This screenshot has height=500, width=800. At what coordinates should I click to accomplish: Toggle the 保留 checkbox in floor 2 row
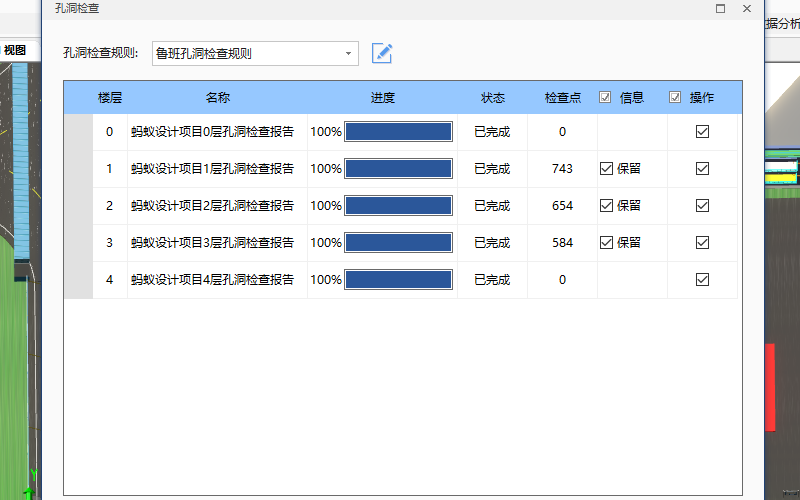tap(606, 206)
